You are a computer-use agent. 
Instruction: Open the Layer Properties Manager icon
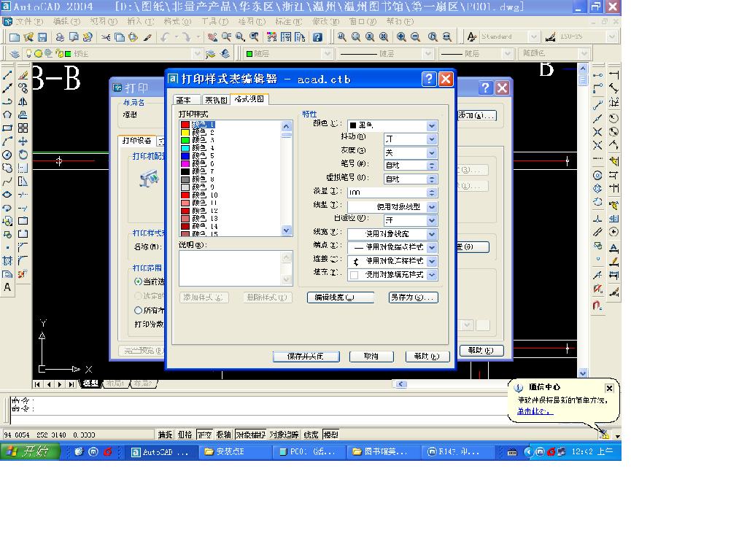click(15, 54)
